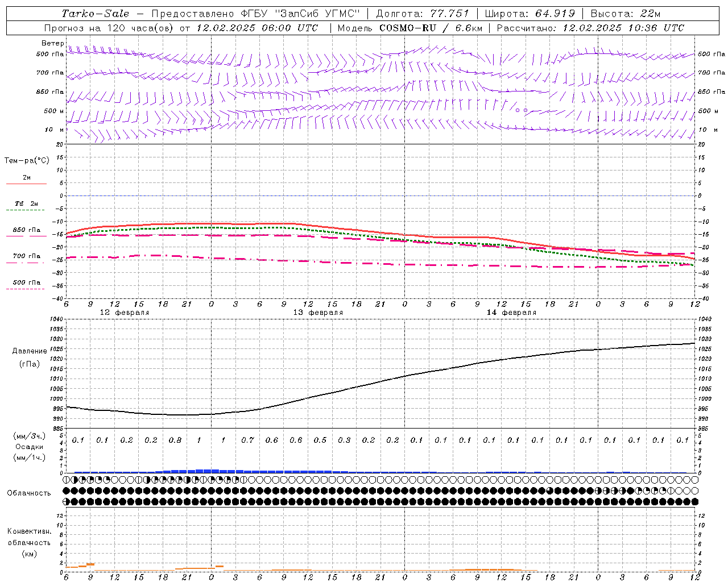
Task: Click the "Тем-ра(°C)" panel label
Action: 27,161
